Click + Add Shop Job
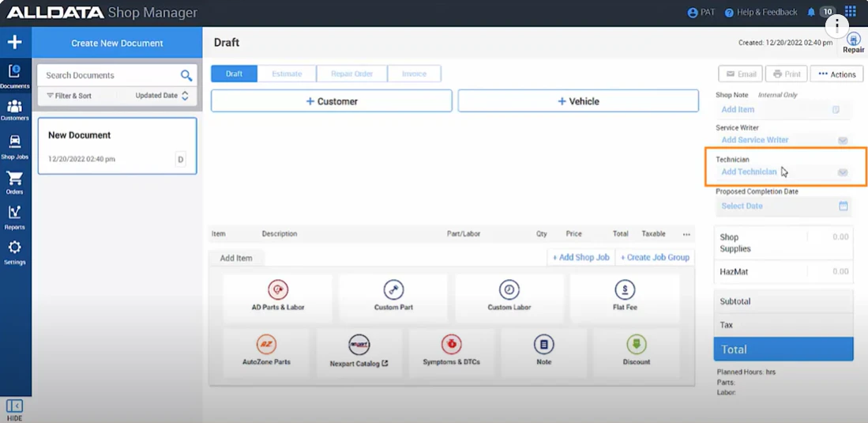The width and height of the screenshot is (868, 423). tap(581, 258)
